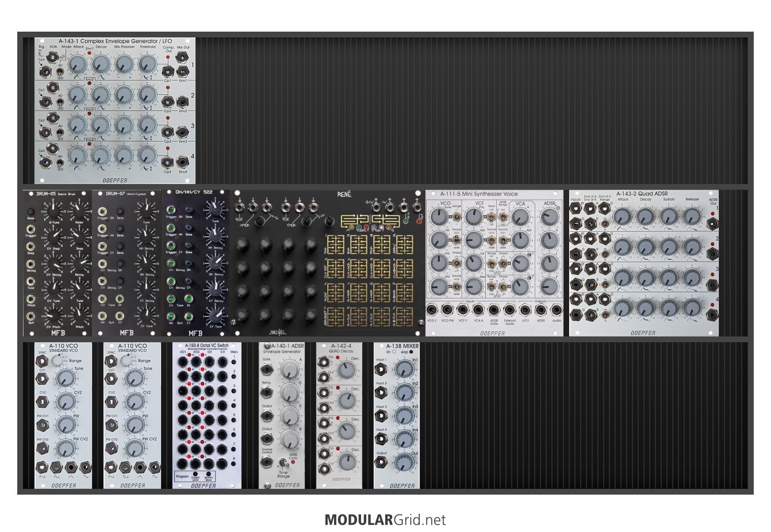Adjust the Sustain knob in A-143-2 row 2

(669, 247)
